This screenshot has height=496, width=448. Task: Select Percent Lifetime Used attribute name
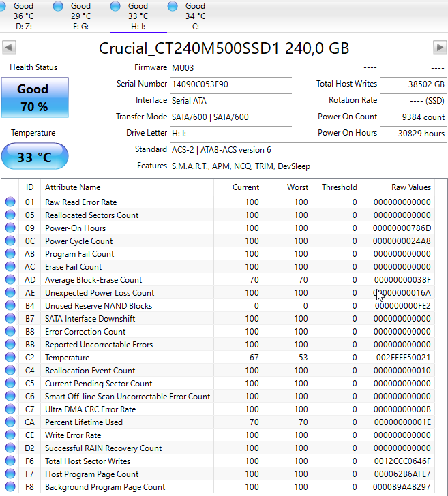(x=84, y=422)
